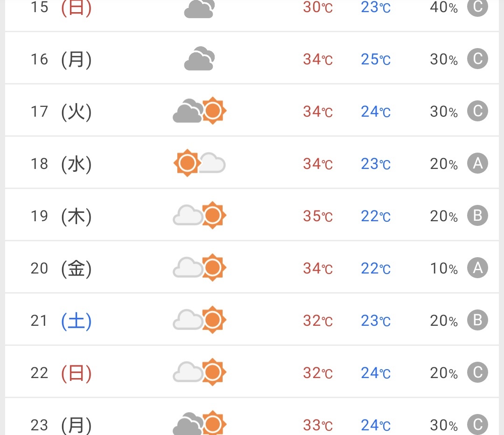Click the weather icon for the 20th

(200, 267)
